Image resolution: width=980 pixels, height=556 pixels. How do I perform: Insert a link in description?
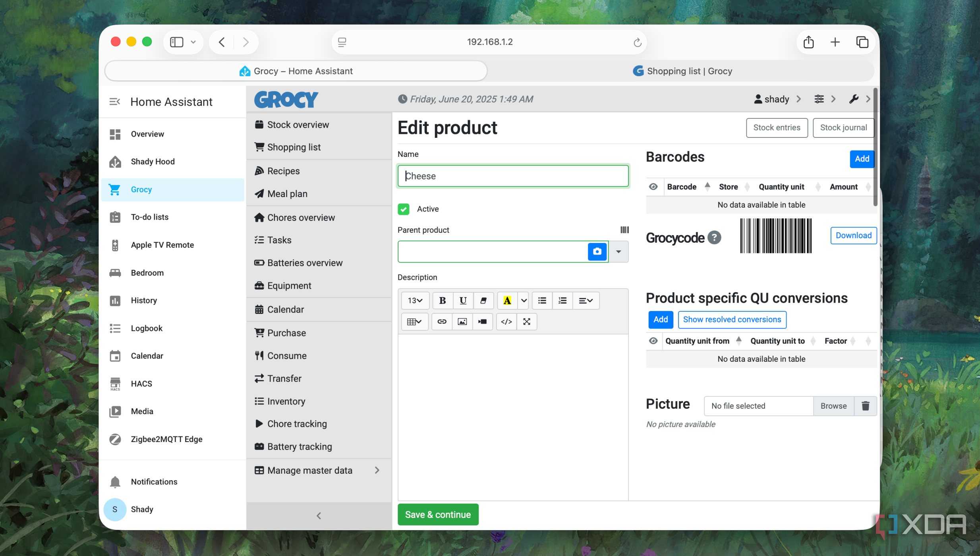pos(442,322)
